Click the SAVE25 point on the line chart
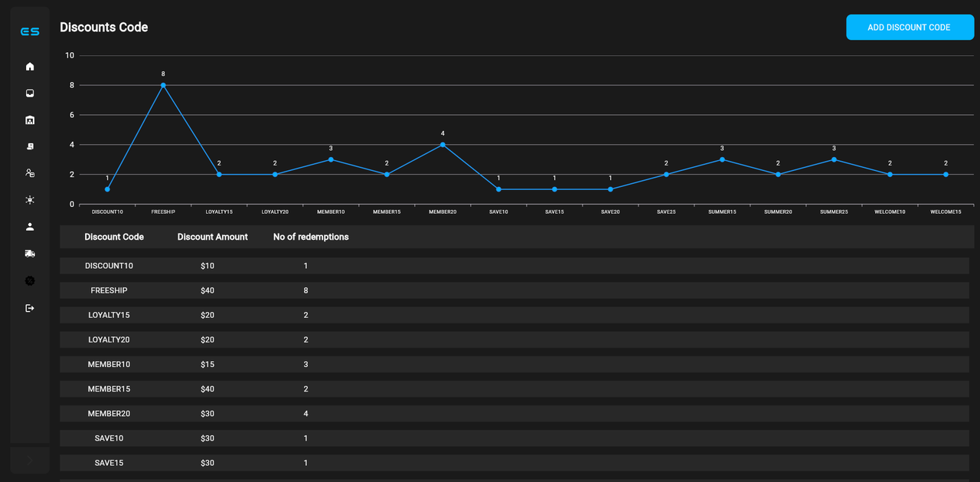The image size is (980, 482). tap(666, 174)
